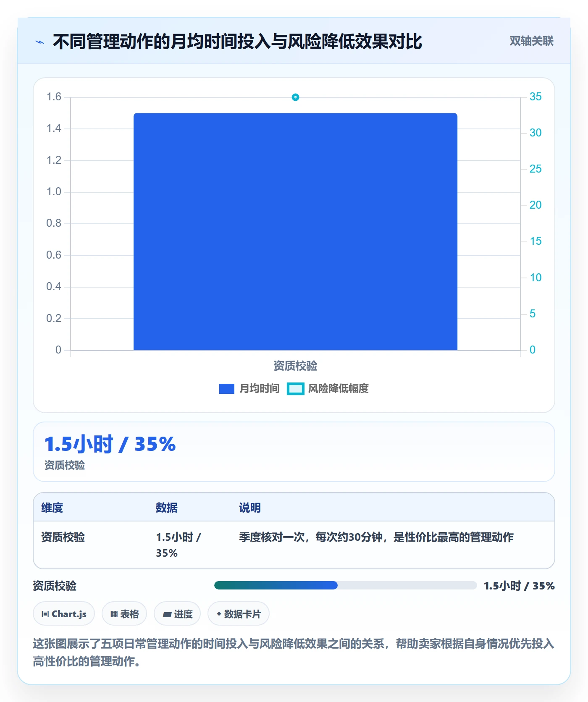Toggle the 风险降低幅度 legend swatch
Image resolution: width=588 pixels, height=702 pixels.
point(296,389)
